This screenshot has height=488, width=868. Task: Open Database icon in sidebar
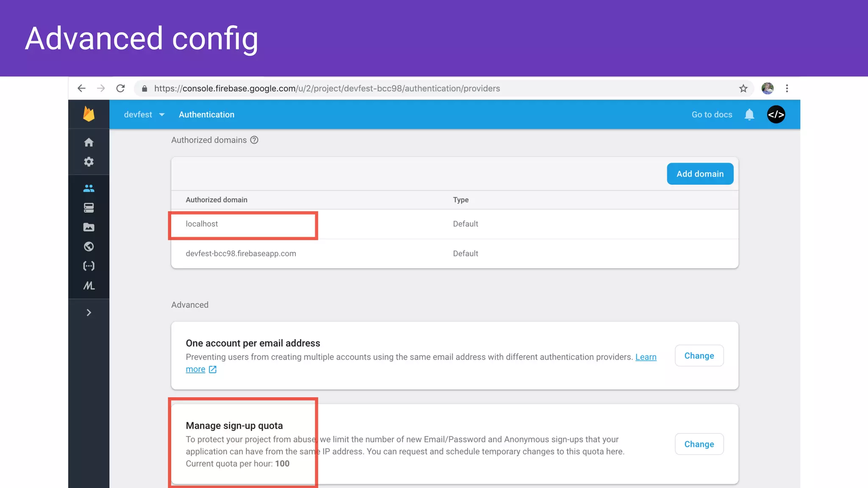pos(89,208)
